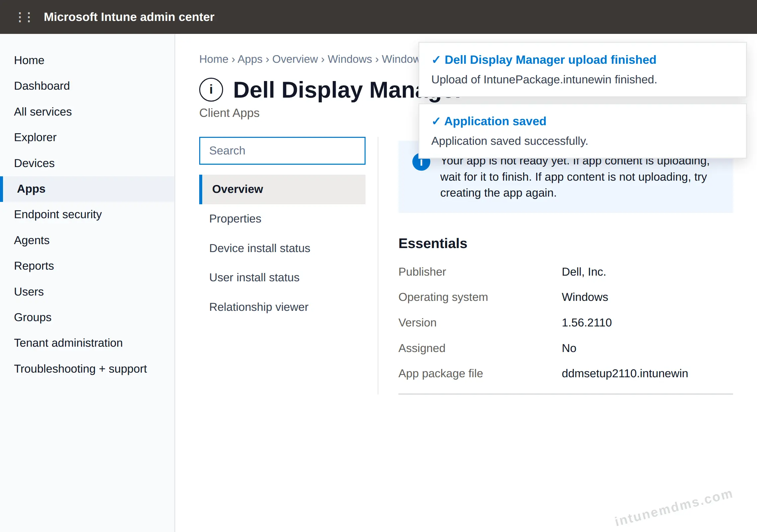This screenshot has height=532, width=757.
Task: Click the 'Version' field label
Action: pyautogui.click(x=417, y=322)
